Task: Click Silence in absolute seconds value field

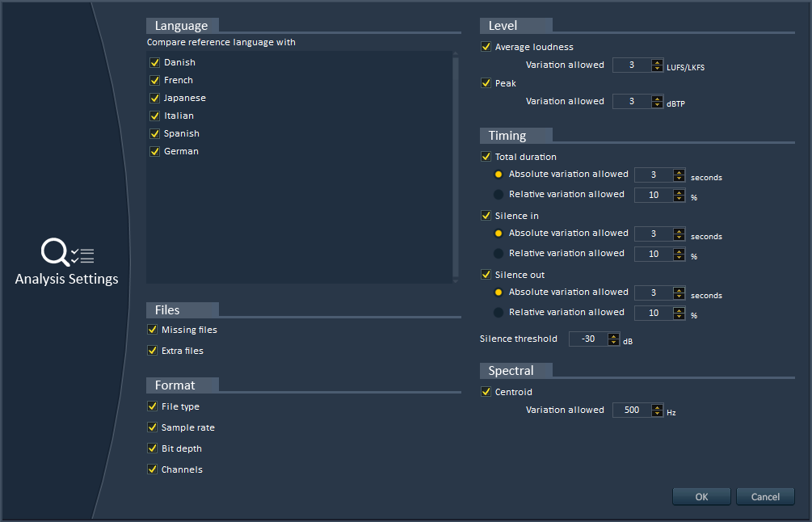Action: (654, 234)
